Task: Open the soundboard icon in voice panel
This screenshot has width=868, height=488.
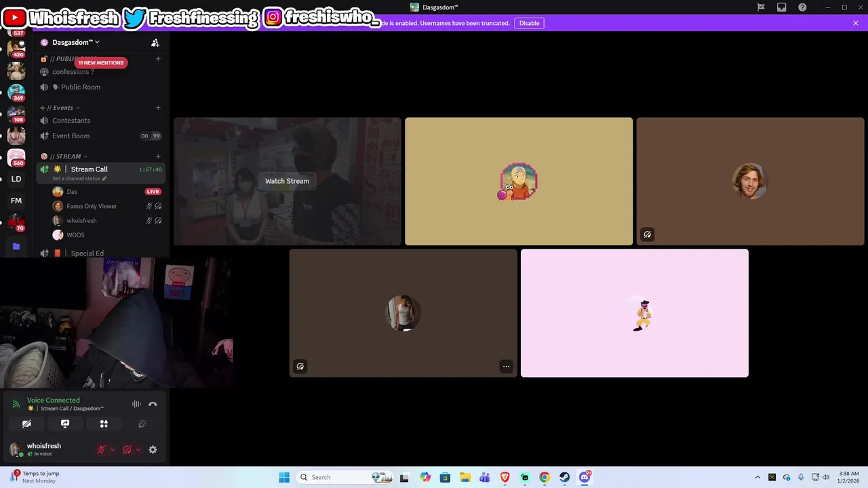Action: (142, 424)
